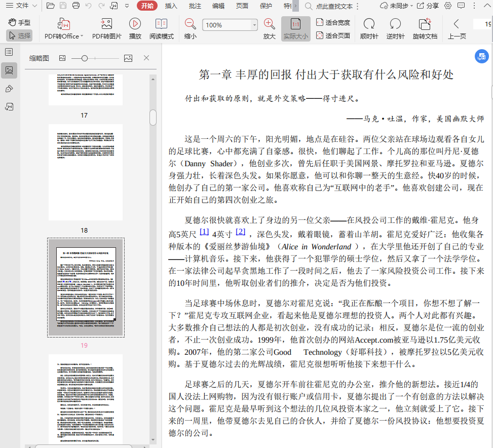The height and width of the screenshot is (448, 493).
Task: Expand the PDF转Office dropdown arrow
Action: (83, 36)
